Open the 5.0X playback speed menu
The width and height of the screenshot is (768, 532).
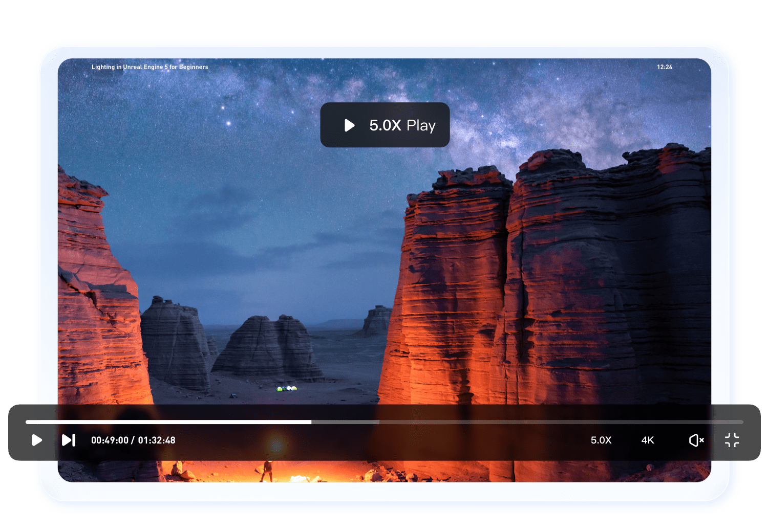[601, 440]
